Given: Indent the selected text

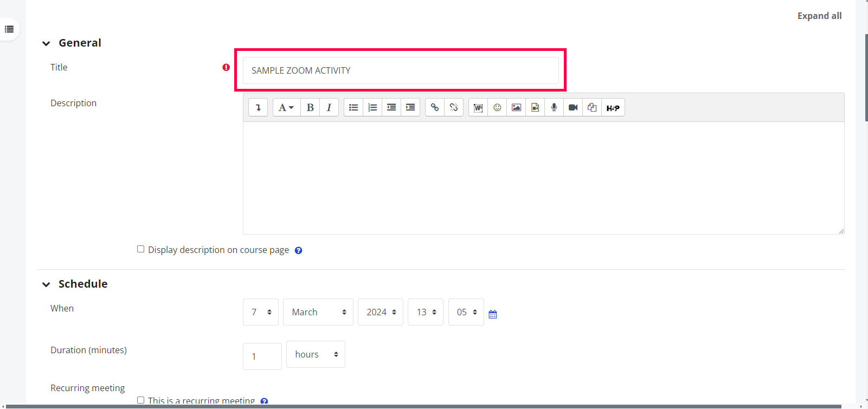Looking at the screenshot, I should pyautogui.click(x=410, y=107).
